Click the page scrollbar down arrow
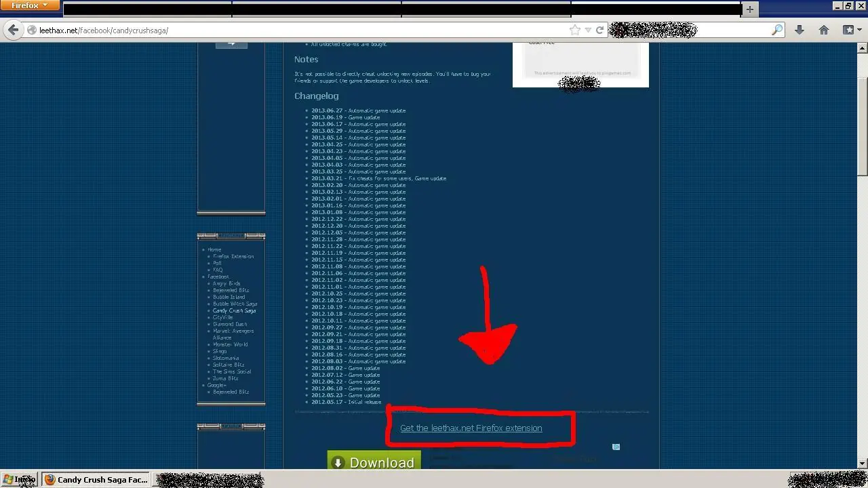Screen dimensions: 868x488 [863, 464]
